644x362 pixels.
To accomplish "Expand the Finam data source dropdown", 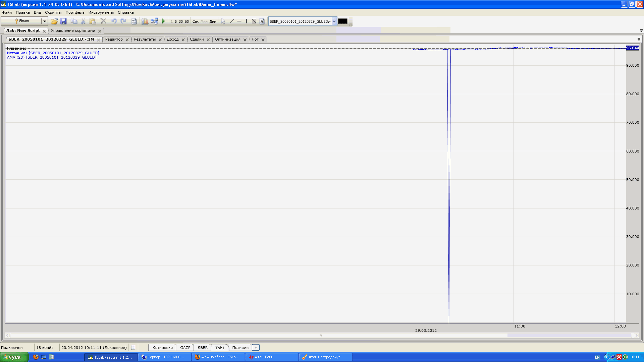I will click(x=44, y=21).
